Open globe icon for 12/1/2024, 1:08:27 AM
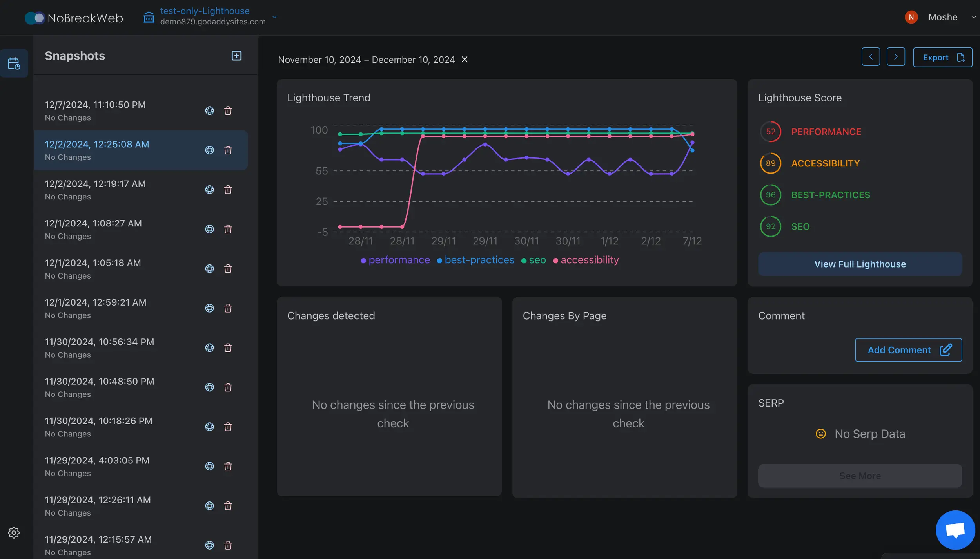Viewport: 980px width, 559px height. coord(209,230)
